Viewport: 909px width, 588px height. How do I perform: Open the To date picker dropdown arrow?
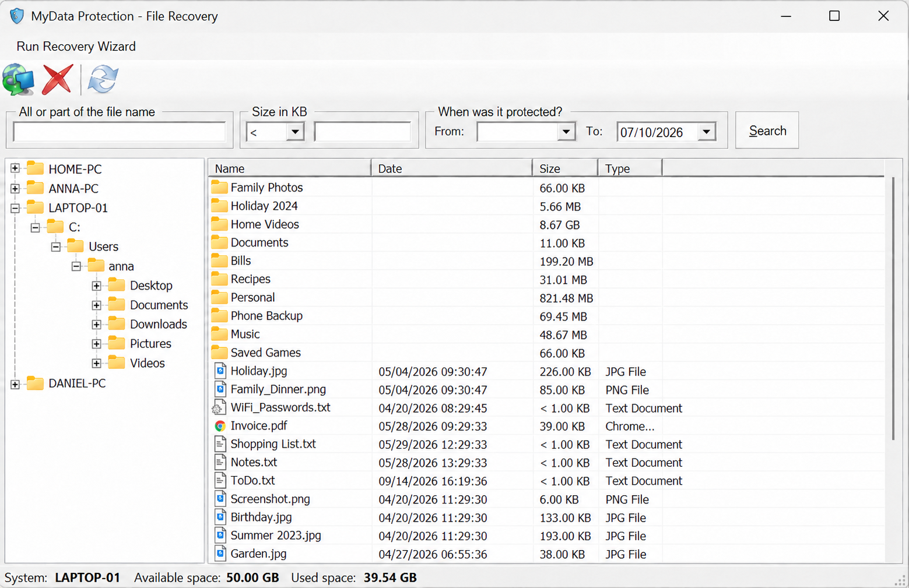pyautogui.click(x=706, y=132)
